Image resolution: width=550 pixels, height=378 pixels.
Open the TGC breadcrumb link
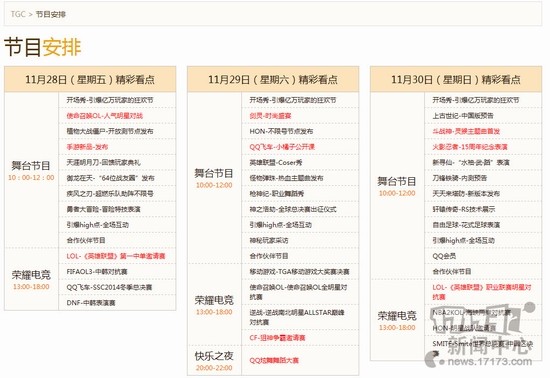(x=18, y=14)
